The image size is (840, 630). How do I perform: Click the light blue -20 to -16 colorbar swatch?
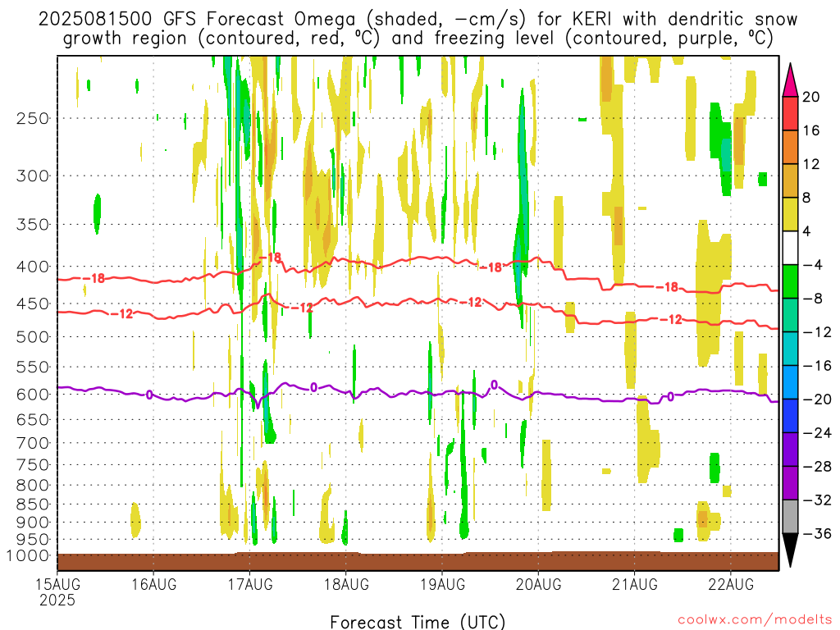tap(790, 382)
